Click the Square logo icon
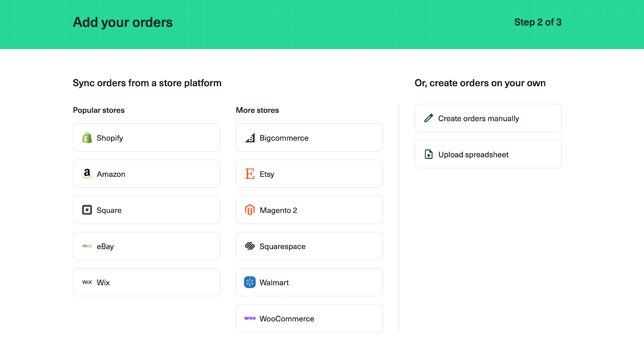The height and width of the screenshot is (344, 644). [87, 210]
